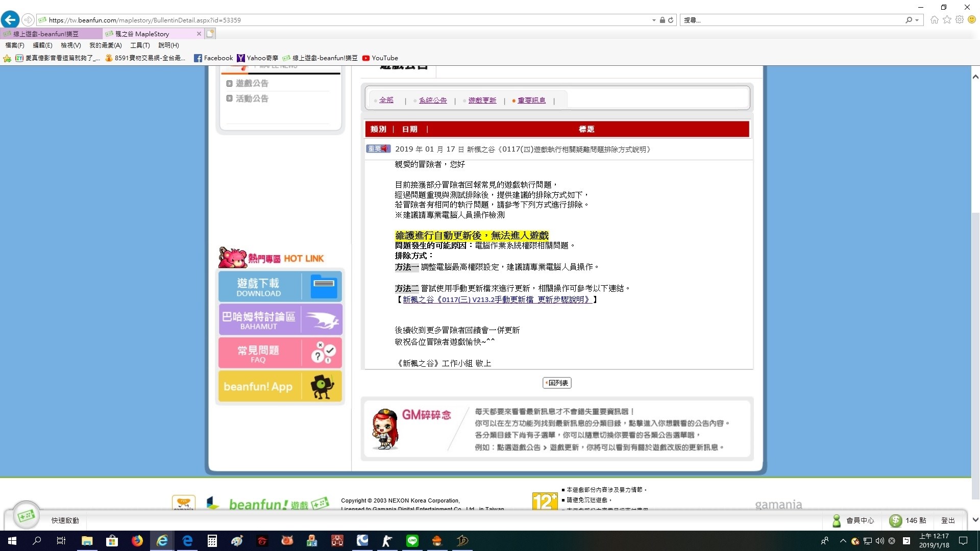Open the V213.2手動更新檔 update steps link
The image size is (980, 551).
click(498, 299)
